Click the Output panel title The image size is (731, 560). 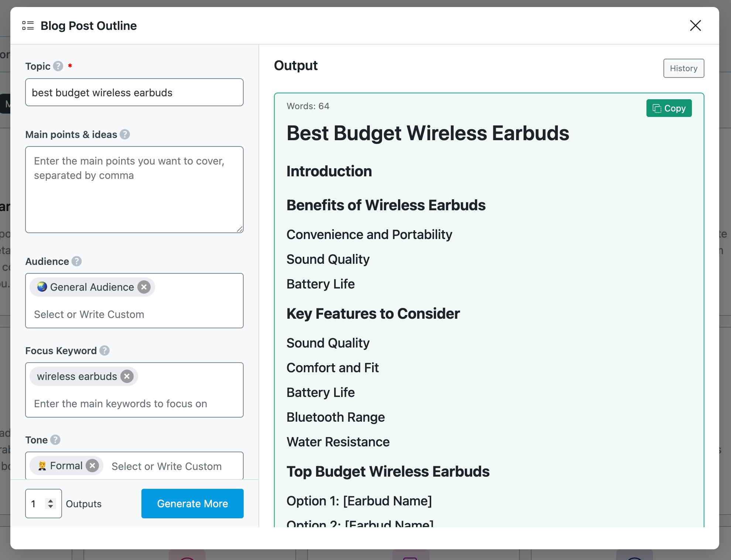click(x=296, y=65)
